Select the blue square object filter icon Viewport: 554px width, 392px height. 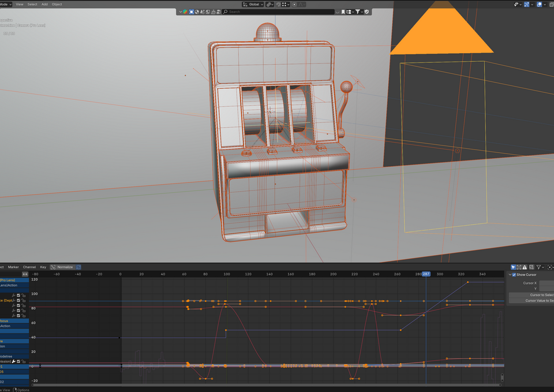(x=192, y=12)
